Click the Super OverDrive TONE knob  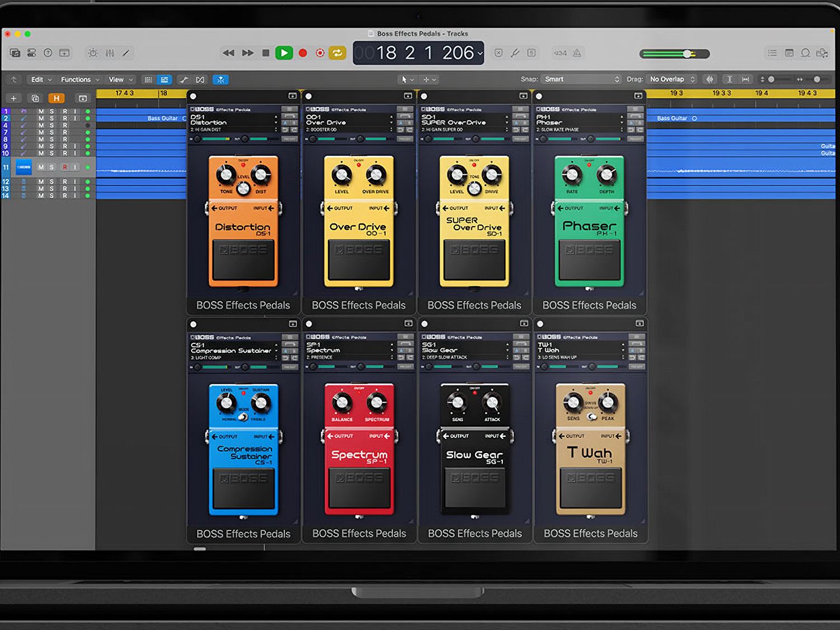pyautogui.click(x=474, y=188)
